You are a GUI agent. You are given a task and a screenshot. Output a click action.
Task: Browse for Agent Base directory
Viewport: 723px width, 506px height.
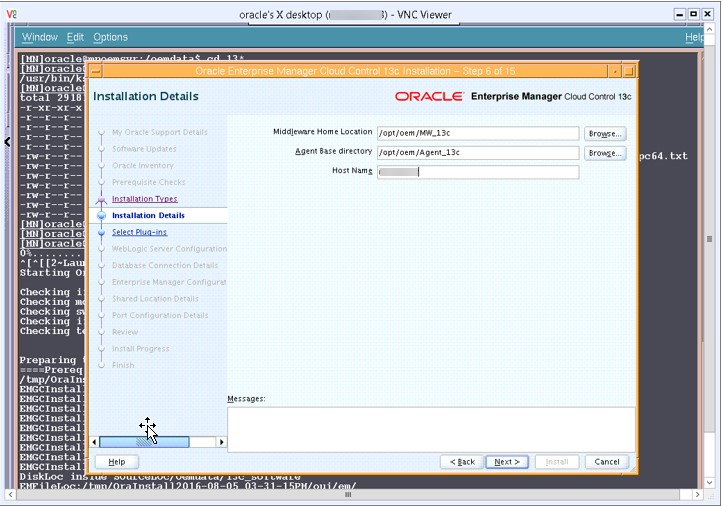point(605,153)
